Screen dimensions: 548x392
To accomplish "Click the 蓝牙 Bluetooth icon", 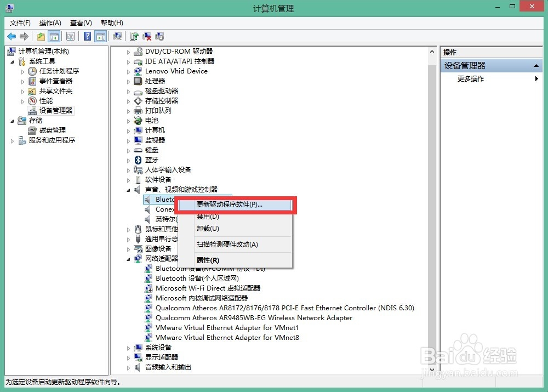I will point(138,160).
